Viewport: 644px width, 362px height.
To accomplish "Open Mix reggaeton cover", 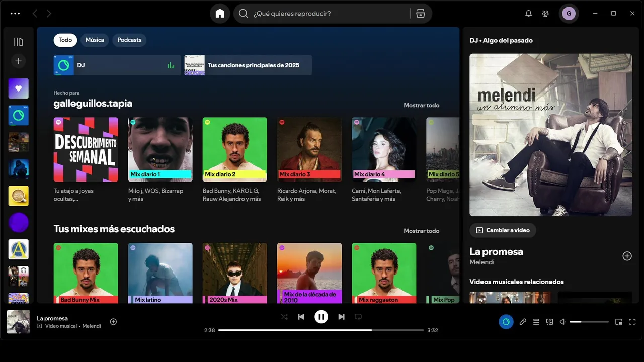I will point(384,273).
